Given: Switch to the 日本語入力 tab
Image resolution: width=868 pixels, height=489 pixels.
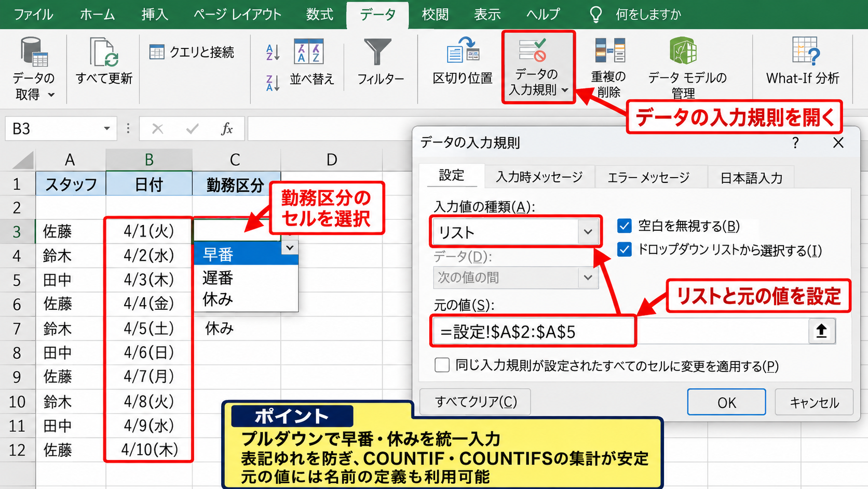Looking at the screenshot, I should (x=751, y=178).
